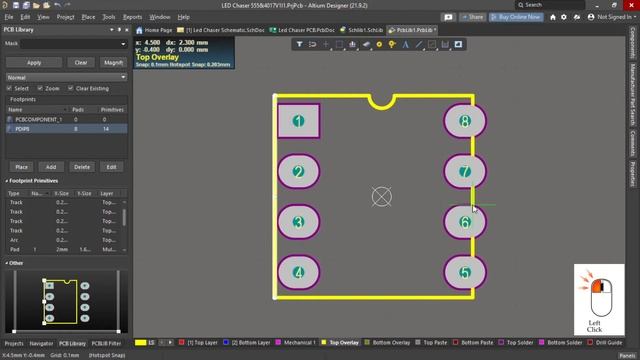Select the PDIP8 footprint row
The image size is (640, 360).
pos(67,129)
